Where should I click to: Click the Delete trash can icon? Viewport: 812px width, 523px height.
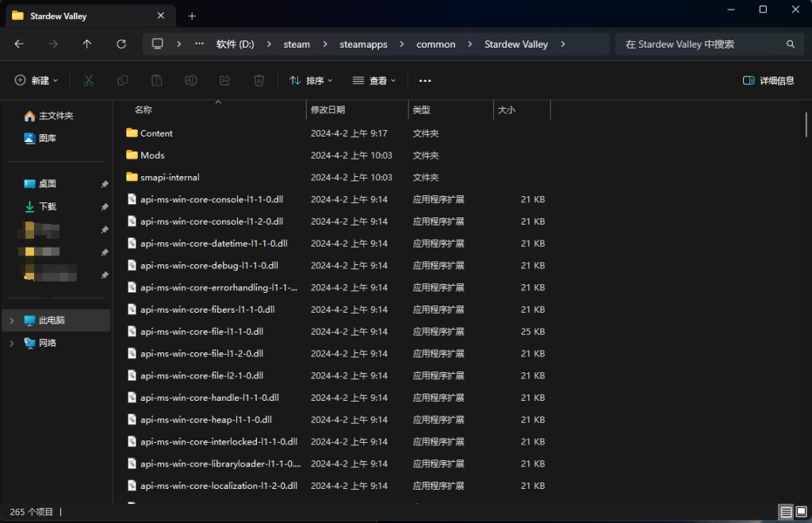click(x=259, y=80)
